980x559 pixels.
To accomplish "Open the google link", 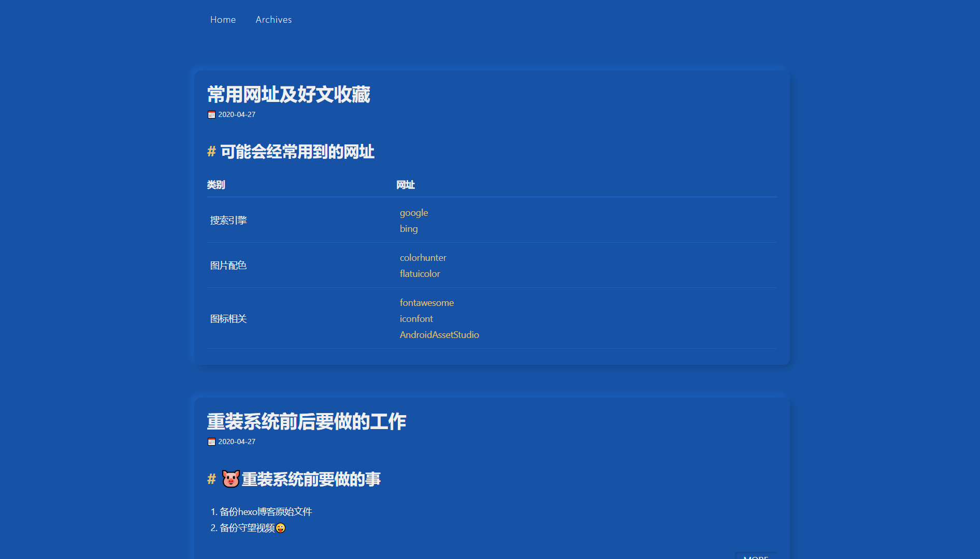I will click(x=413, y=213).
